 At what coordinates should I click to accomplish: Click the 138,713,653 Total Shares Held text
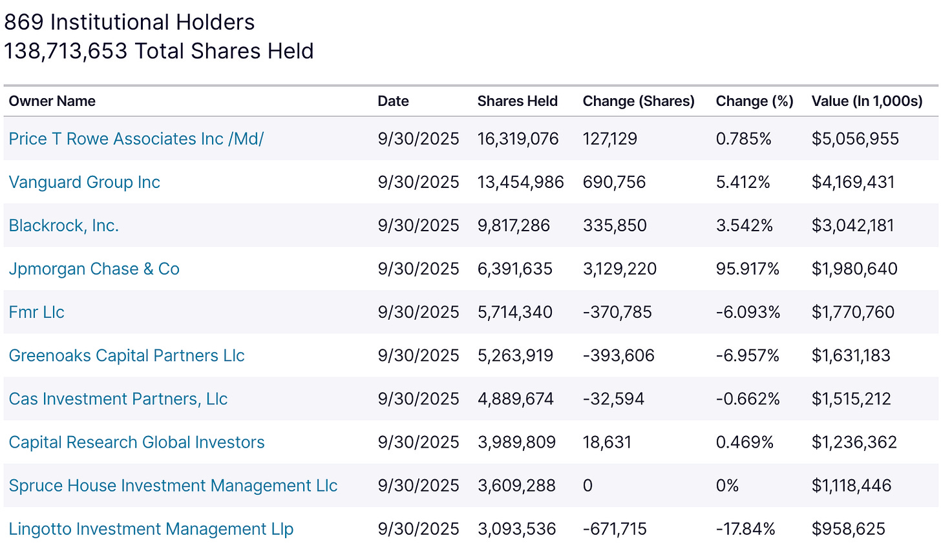tap(158, 51)
